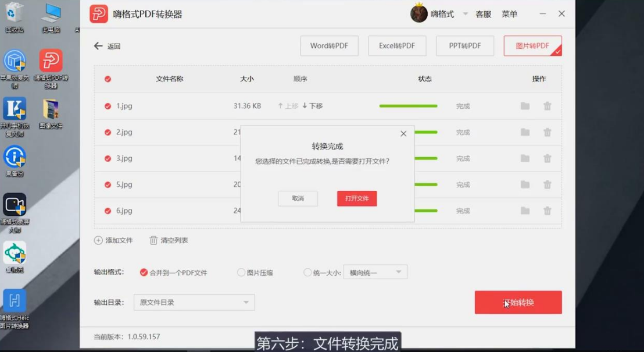The width and height of the screenshot is (644, 352).
Task: Click the user avatar picture
Action: click(419, 13)
